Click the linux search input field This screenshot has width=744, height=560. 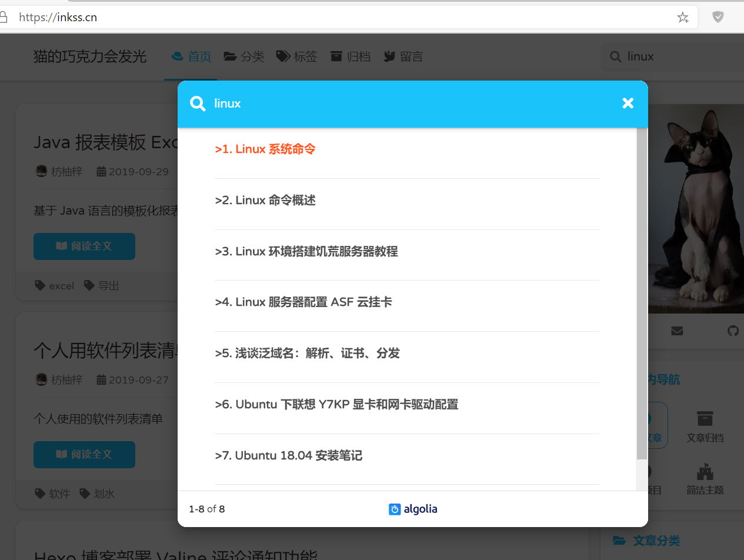click(x=353, y=104)
